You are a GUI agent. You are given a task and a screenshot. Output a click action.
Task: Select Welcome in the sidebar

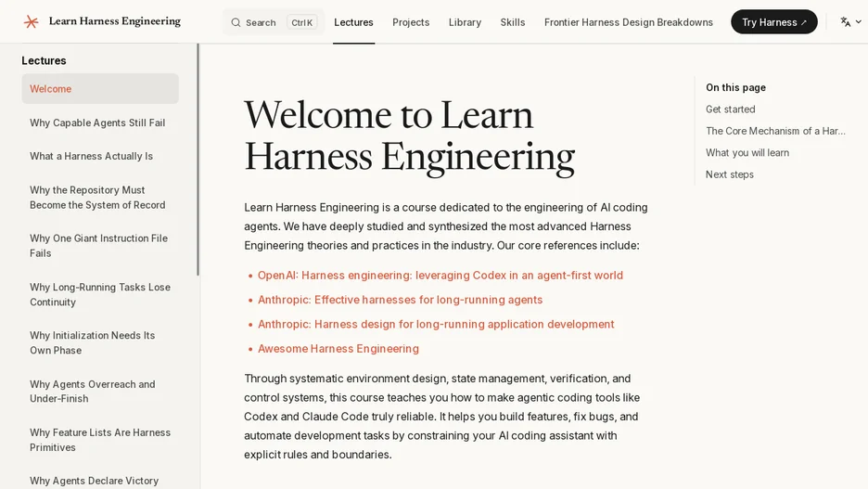100,88
